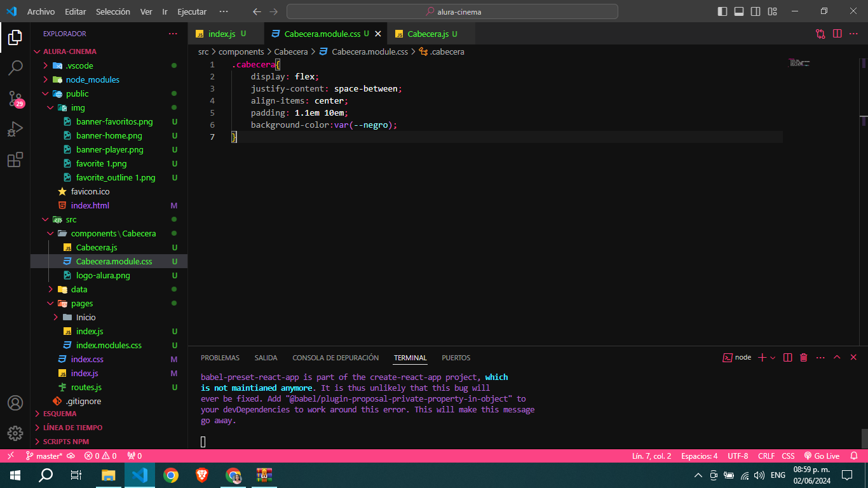This screenshot has height=488, width=868.
Task: Open the Manage gear icon
Action: click(15, 433)
